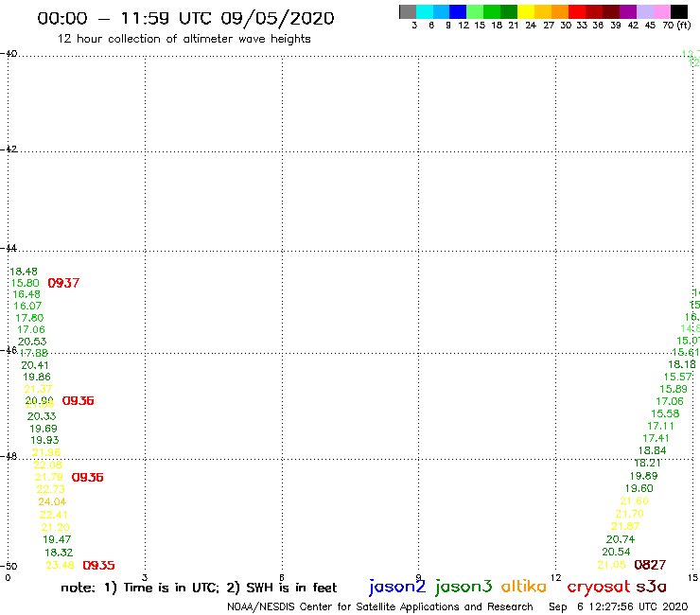This screenshot has width=700, height=615.
Task: Click the wave height value '19.86'
Action: coord(37,377)
